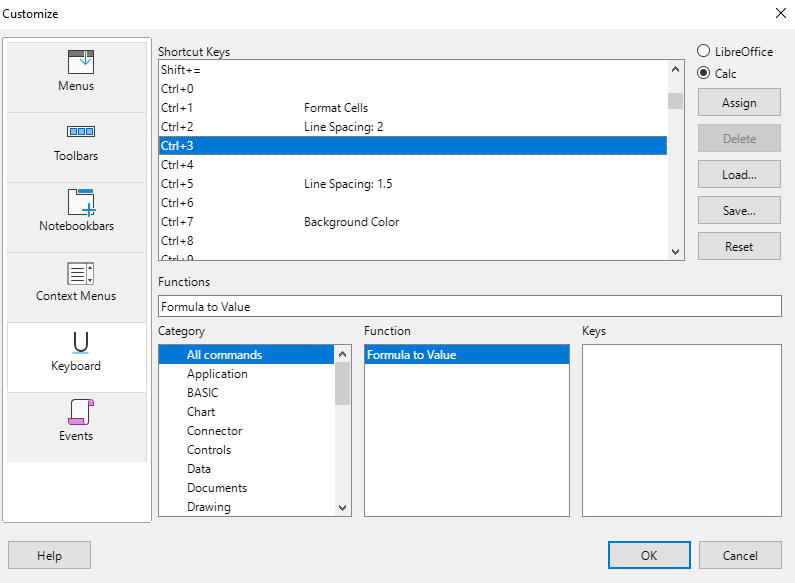
Task: Select the Keyboard icon tab
Action: pos(81,342)
